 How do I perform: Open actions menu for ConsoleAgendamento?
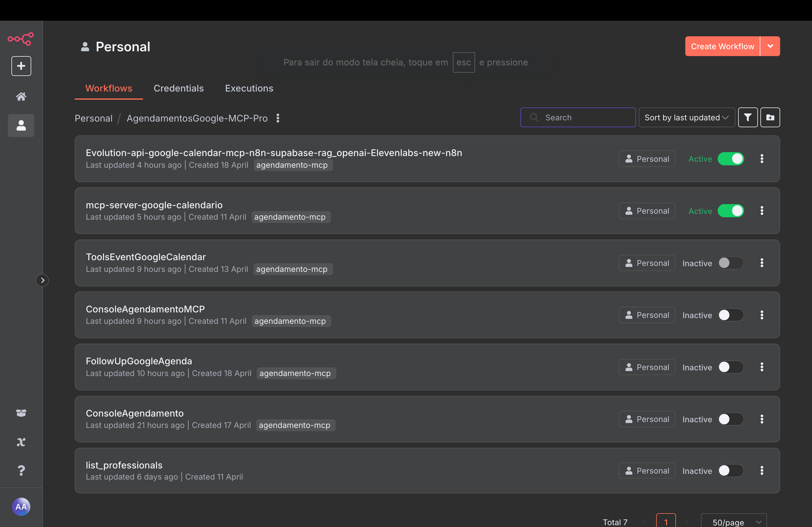(x=762, y=419)
